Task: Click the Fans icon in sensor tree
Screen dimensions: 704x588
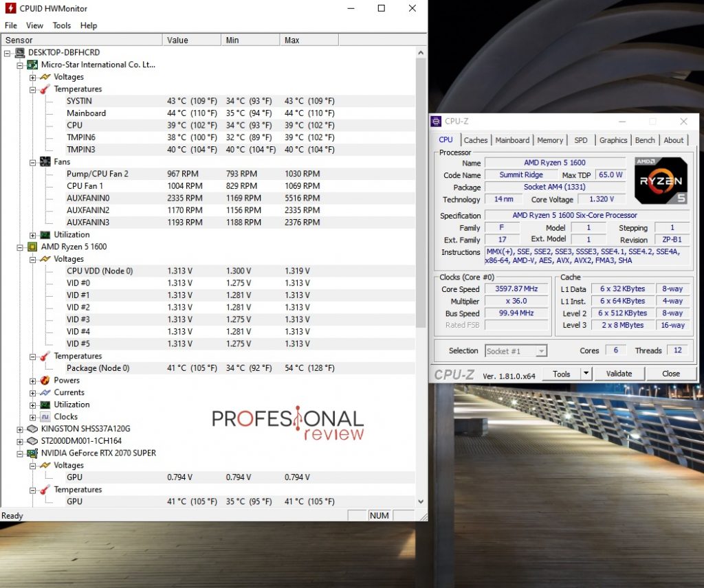Action: [45, 162]
